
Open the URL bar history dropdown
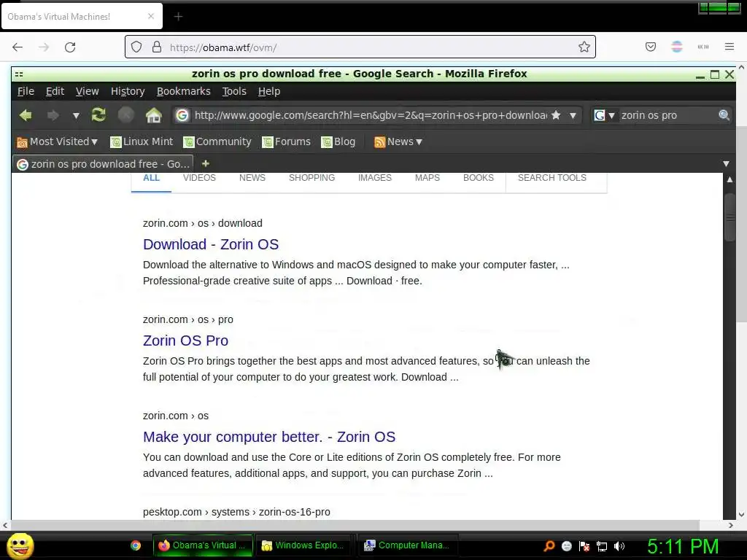pos(573,116)
